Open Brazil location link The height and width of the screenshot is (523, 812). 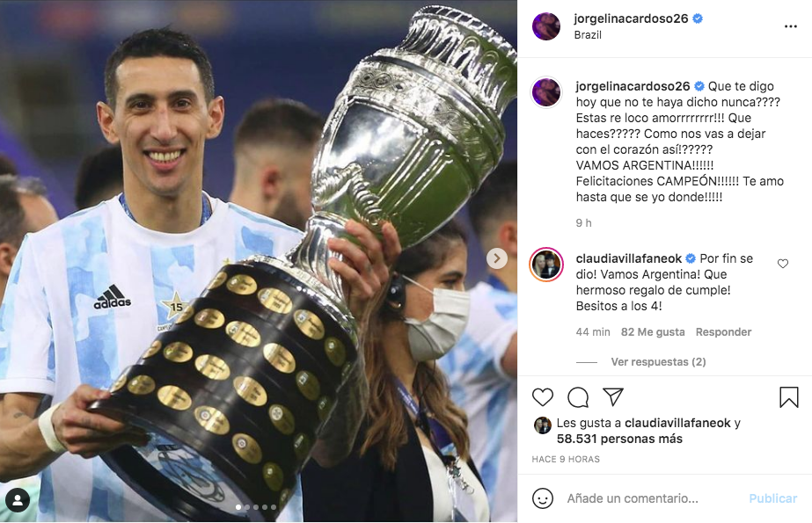(x=588, y=35)
